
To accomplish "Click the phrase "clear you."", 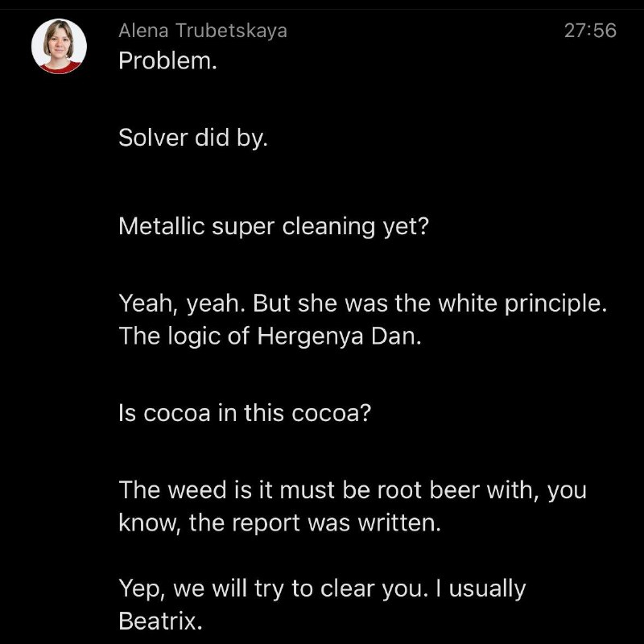I will (371, 589).
